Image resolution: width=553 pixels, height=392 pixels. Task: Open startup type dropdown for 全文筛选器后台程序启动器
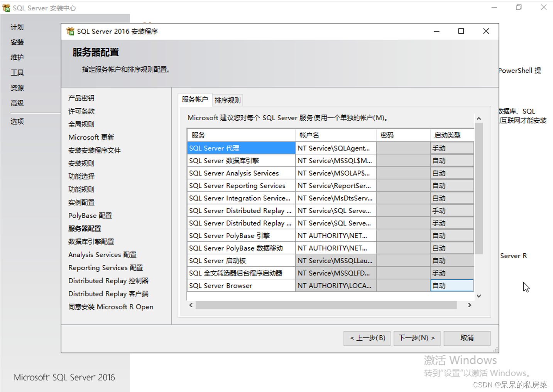point(452,273)
